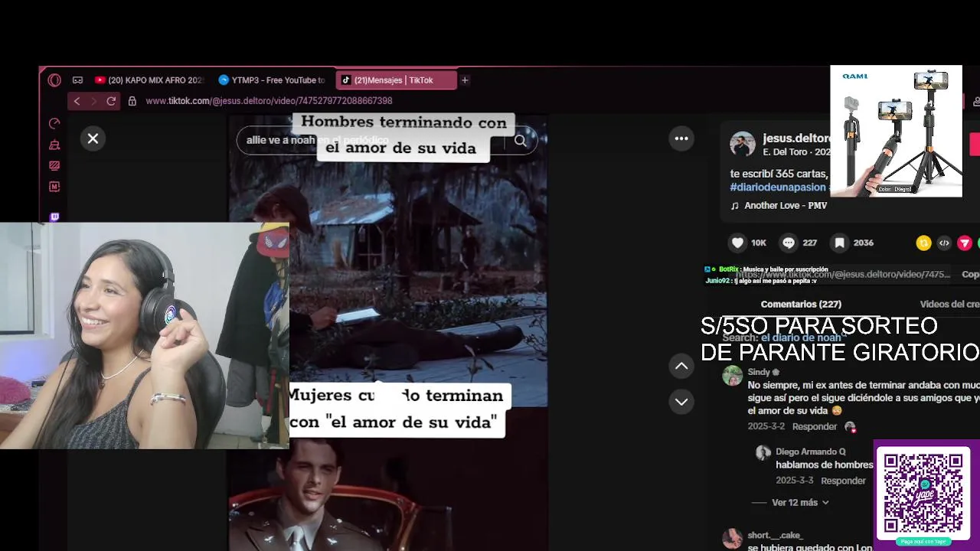Click the padlock site security icon

point(132,101)
